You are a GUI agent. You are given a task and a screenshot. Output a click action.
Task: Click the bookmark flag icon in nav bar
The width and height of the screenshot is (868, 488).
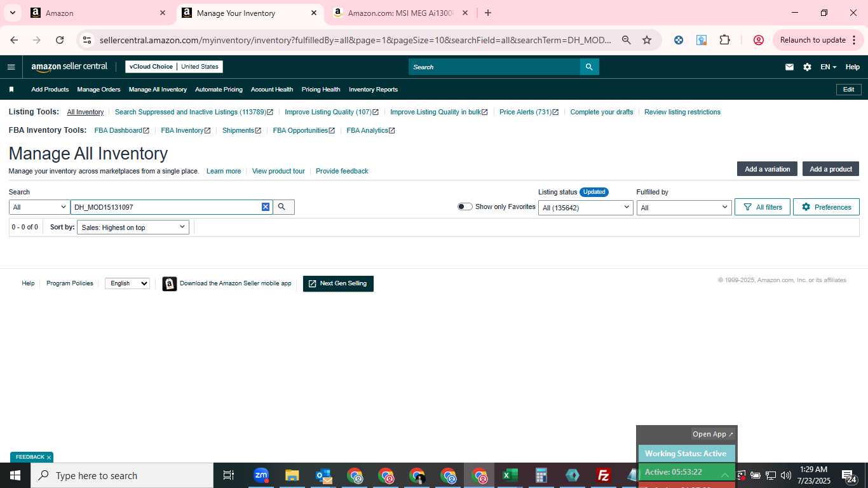11,90
